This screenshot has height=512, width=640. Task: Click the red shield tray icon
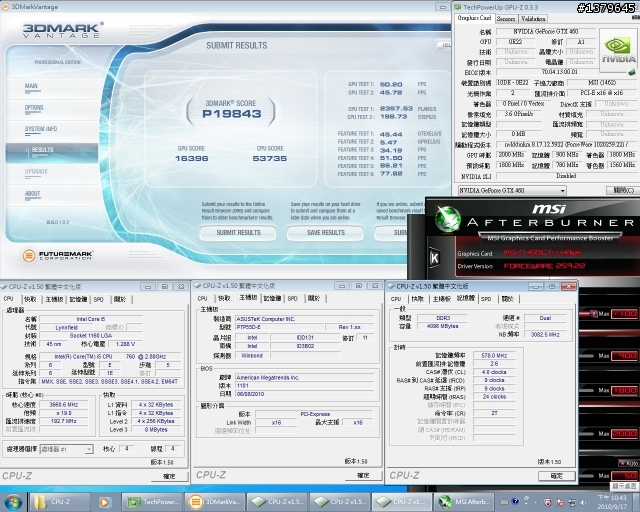pyautogui.click(x=548, y=502)
